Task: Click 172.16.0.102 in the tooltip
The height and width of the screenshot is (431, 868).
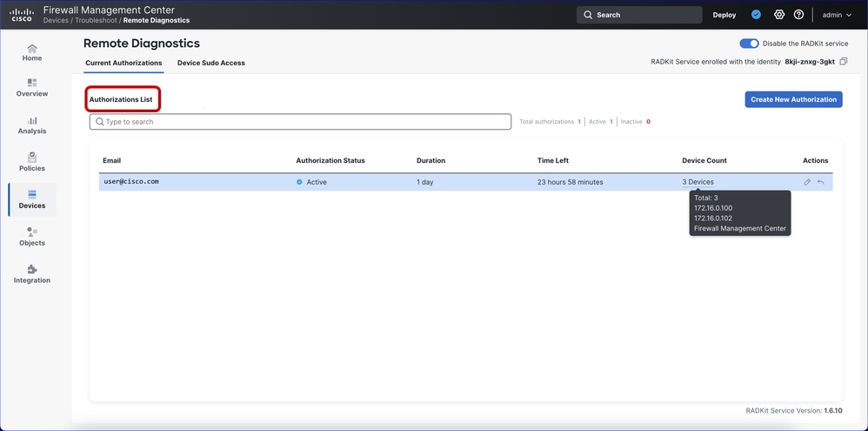Action: pyautogui.click(x=713, y=219)
